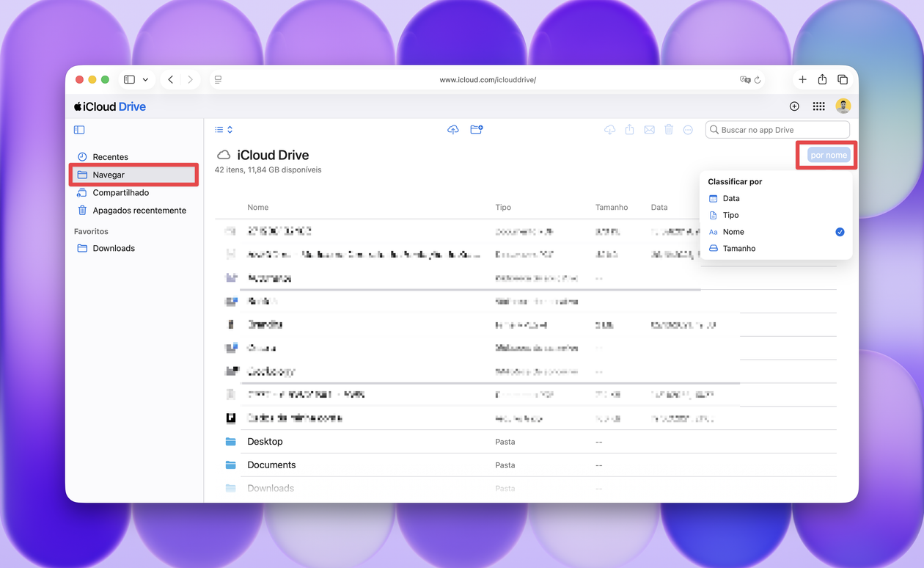Click the upload to iCloud icon

click(453, 130)
